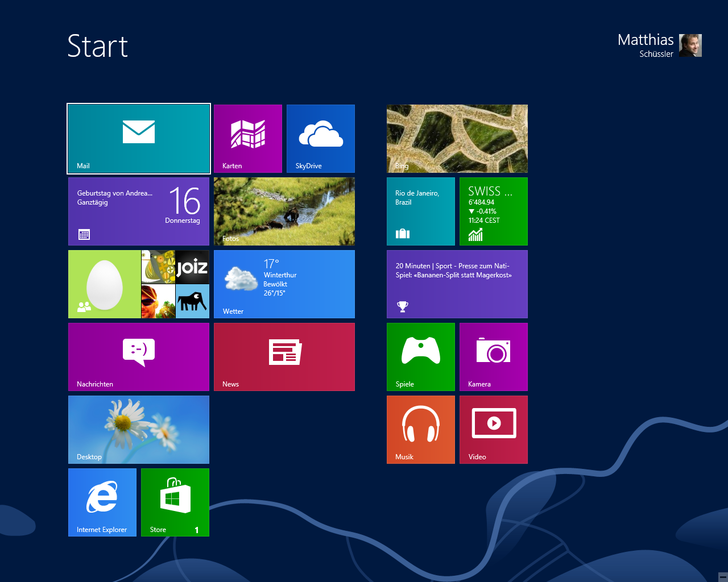The height and width of the screenshot is (582, 728).
Task: Open the Nachrichten messaging tile
Action: click(x=139, y=357)
